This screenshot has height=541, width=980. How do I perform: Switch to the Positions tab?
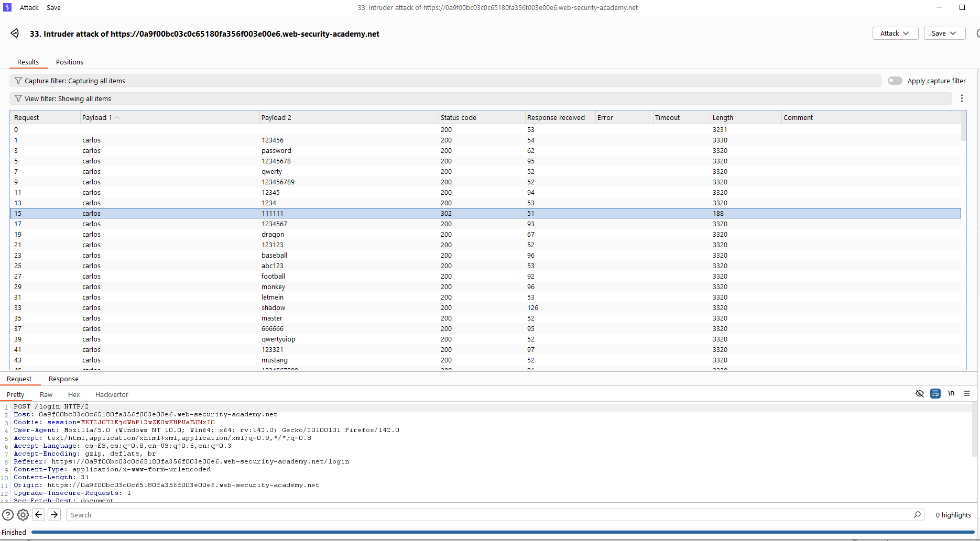tap(70, 62)
